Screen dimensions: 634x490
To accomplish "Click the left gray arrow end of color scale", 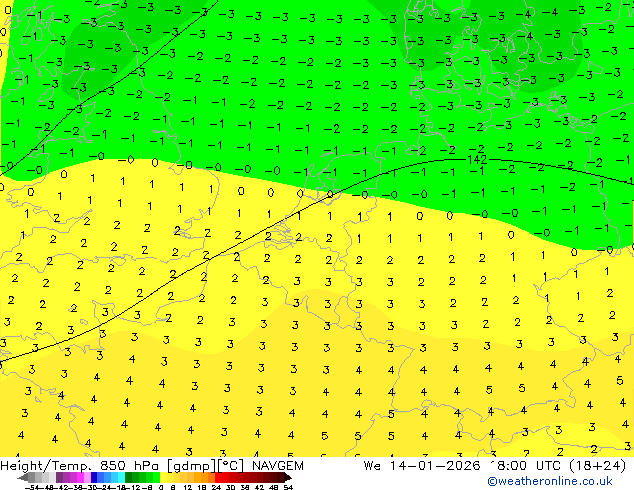I will 23,477.
